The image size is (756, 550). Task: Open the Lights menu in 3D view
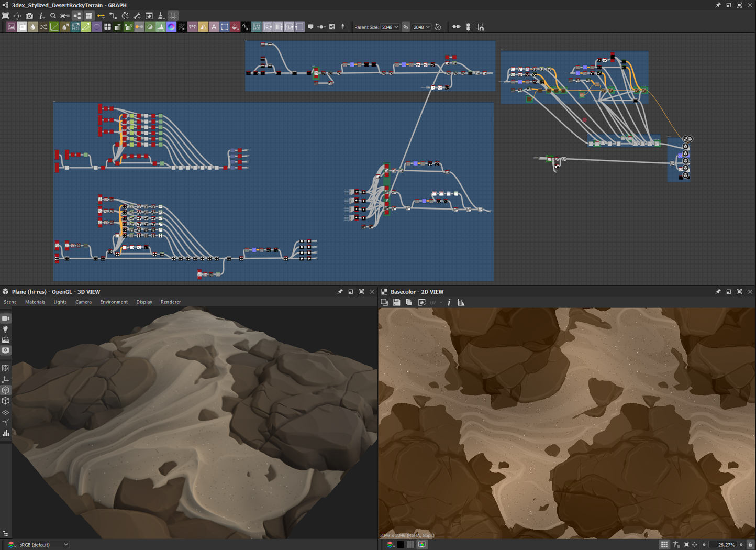click(x=60, y=302)
